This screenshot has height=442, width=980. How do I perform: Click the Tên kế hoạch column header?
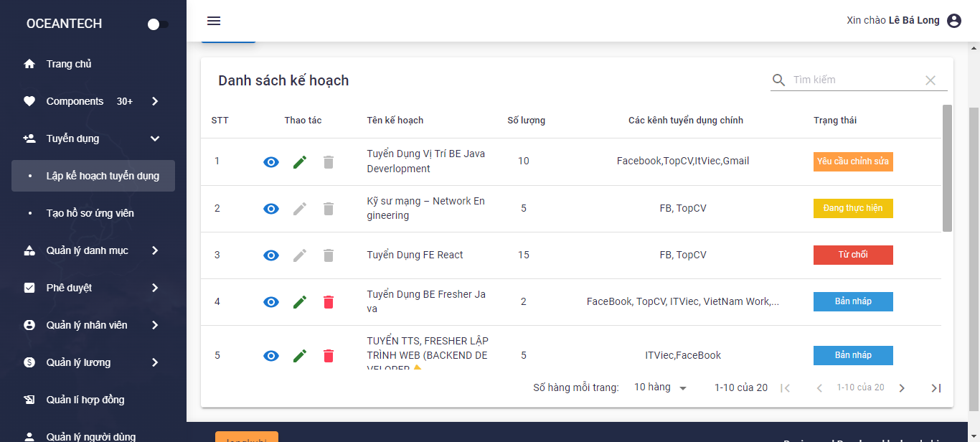(395, 121)
